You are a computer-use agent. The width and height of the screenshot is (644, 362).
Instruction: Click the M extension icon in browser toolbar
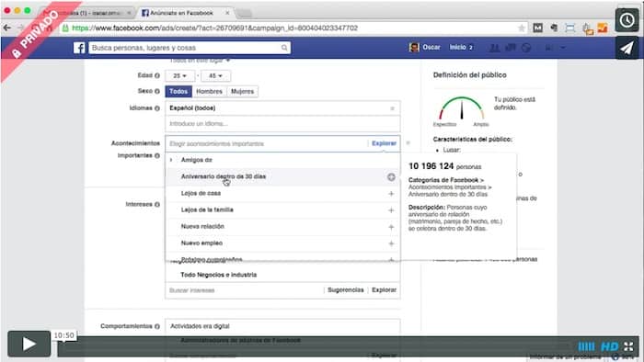(x=537, y=28)
